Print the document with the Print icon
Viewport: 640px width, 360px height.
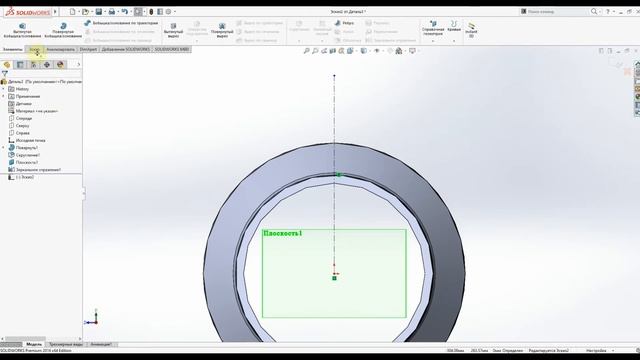111,12
